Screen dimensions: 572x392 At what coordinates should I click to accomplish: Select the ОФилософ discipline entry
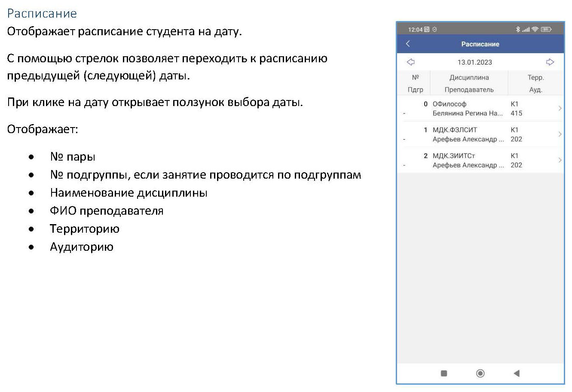click(x=449, y=104)
